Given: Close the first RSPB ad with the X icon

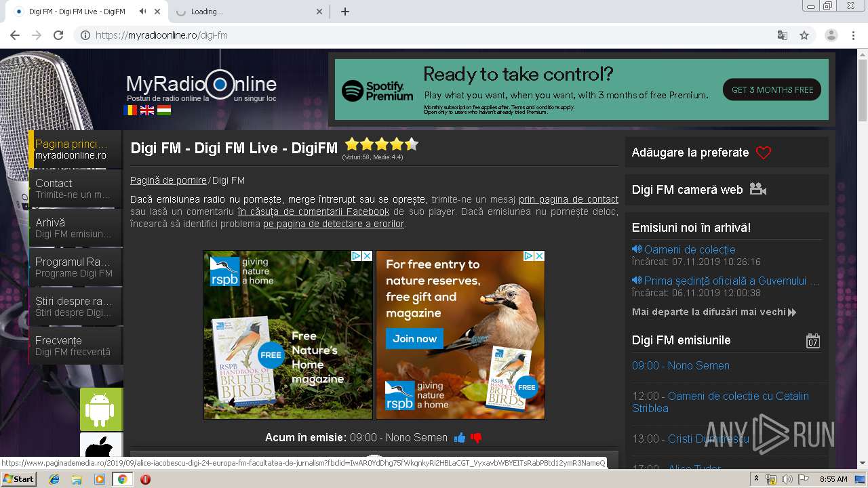Looking at the screenshot, I should [x=367, y=256].
